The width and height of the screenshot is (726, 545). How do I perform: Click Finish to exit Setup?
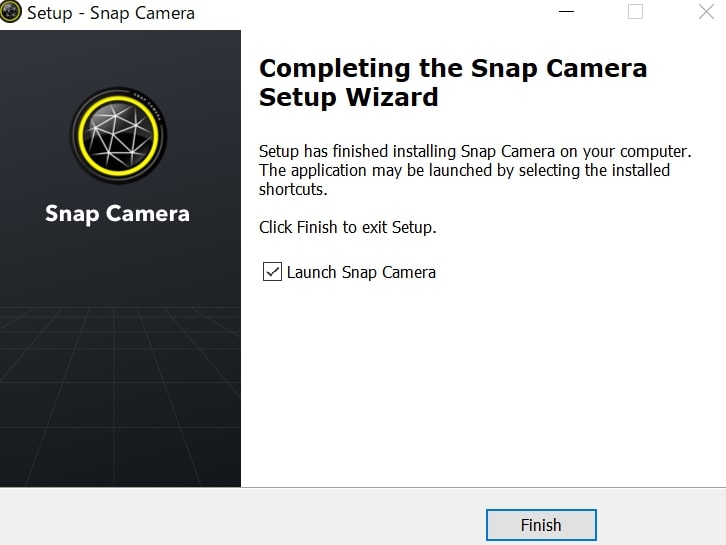pyautogui.click(x=541, y=525)
